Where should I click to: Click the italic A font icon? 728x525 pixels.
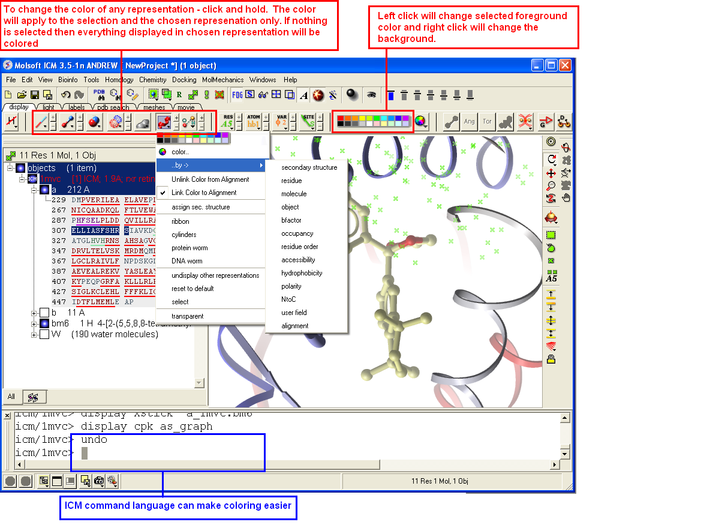click(x=304, y=96)
